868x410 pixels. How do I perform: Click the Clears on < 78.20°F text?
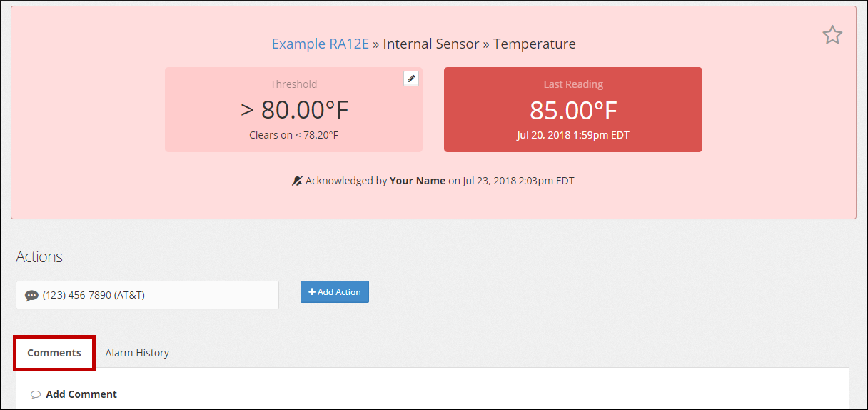click(x=293, y=135)
